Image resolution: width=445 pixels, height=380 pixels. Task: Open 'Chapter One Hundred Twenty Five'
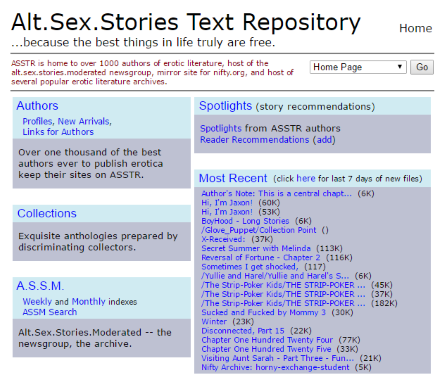click(266, 349)
